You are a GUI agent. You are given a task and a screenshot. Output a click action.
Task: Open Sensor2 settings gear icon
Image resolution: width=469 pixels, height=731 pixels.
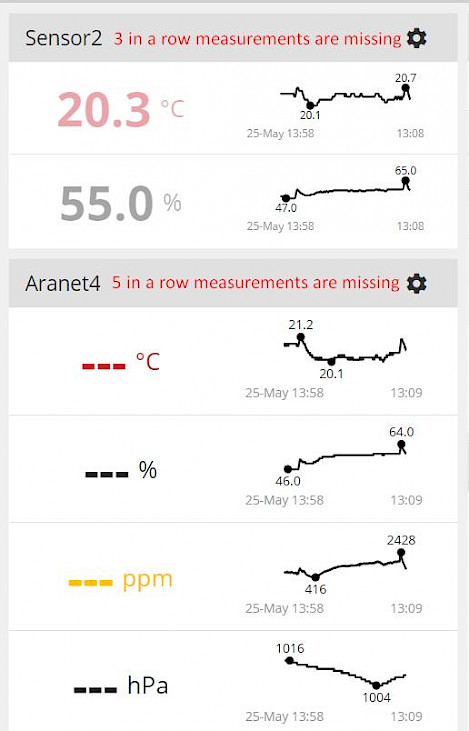416,38
